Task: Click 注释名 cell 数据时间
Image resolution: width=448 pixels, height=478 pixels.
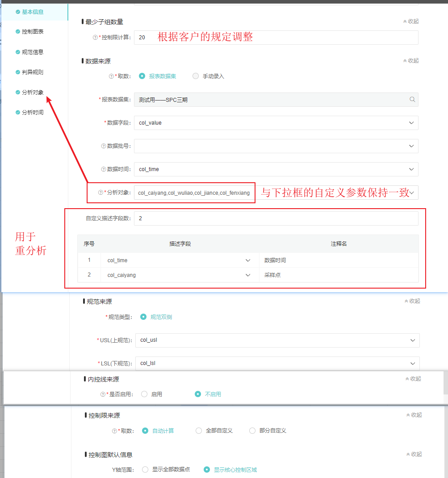Action: tap(339, 260)
